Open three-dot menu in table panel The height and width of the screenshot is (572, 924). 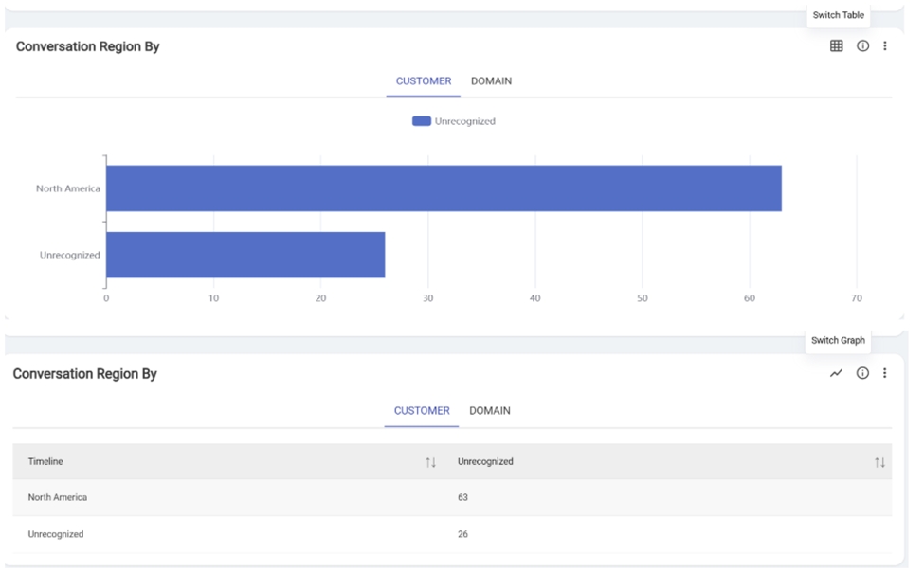pyautogui.click(x=885, y=373)
